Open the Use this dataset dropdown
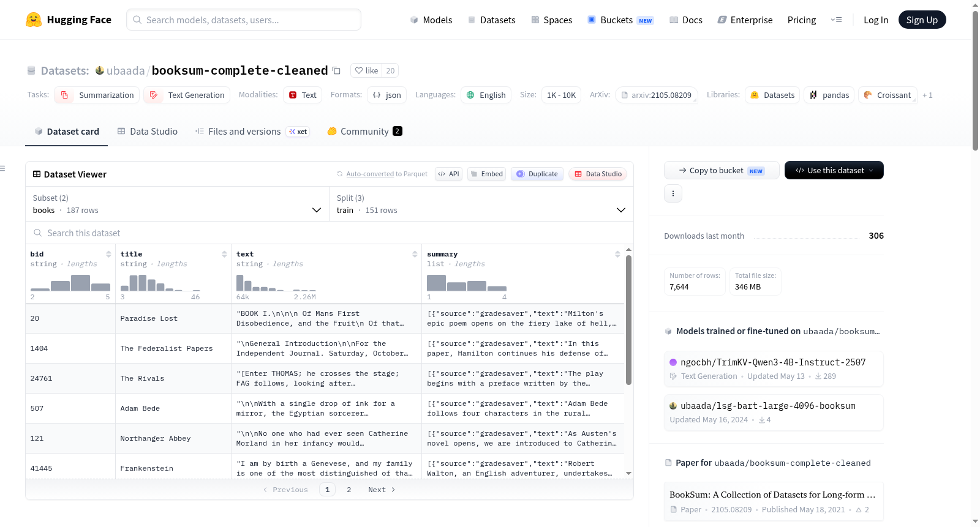 tap(834, 170)
